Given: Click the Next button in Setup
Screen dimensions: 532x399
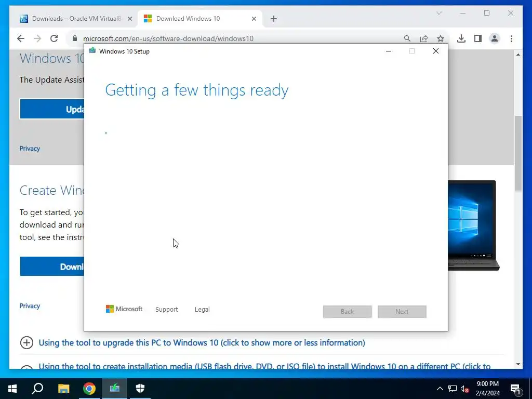Looking at the screenshot, I should [x=402, y=312].
